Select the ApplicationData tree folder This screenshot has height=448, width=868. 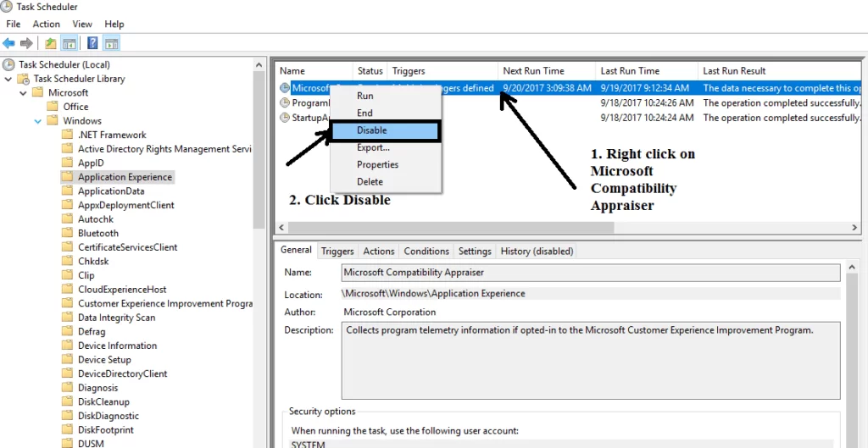(x=111, y=191)
